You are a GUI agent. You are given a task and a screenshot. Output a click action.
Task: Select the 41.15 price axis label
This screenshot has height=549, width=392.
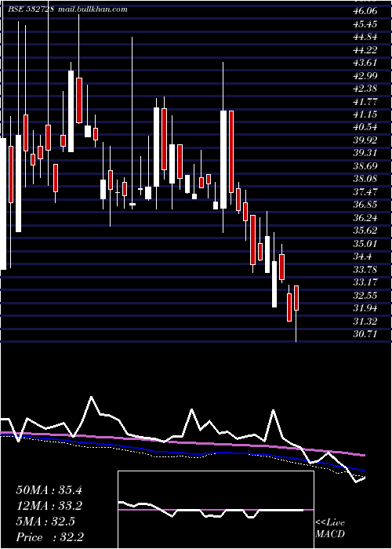(365, 115)
